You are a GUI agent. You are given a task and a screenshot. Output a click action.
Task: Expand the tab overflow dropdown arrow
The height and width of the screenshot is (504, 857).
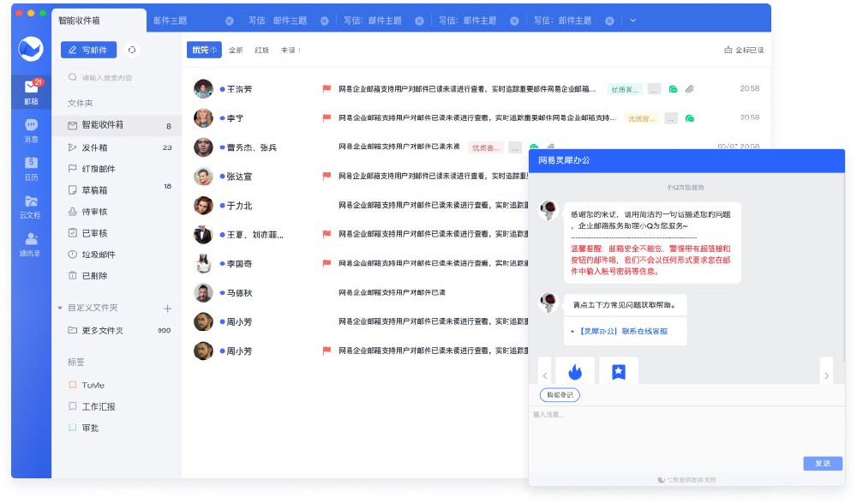click(633, 21)
